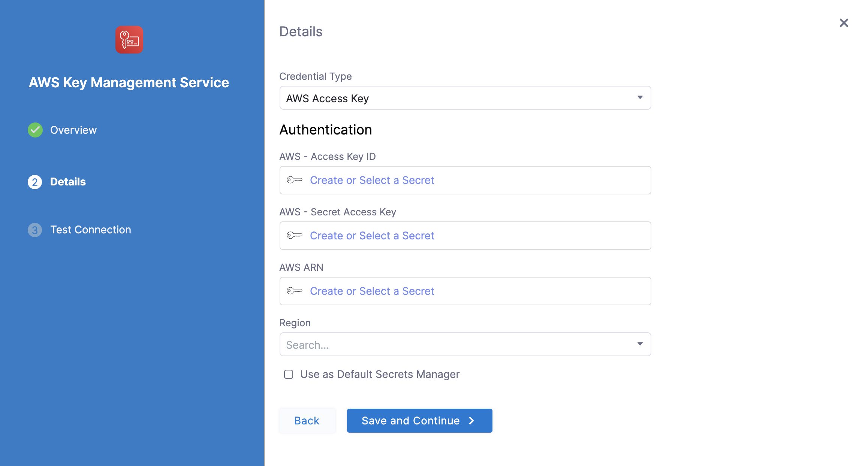Click the AWS - Secret Access Key label
This screenshot has height=466, width=868.
click(x=338, y=212)
